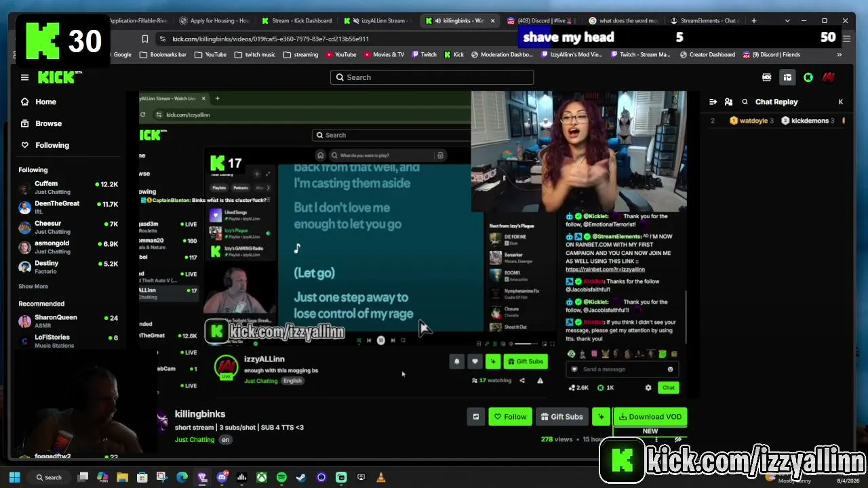Screen dimensions: 868x488
Task: Open the asmongold channel in Following
Action: coord(68,247)
